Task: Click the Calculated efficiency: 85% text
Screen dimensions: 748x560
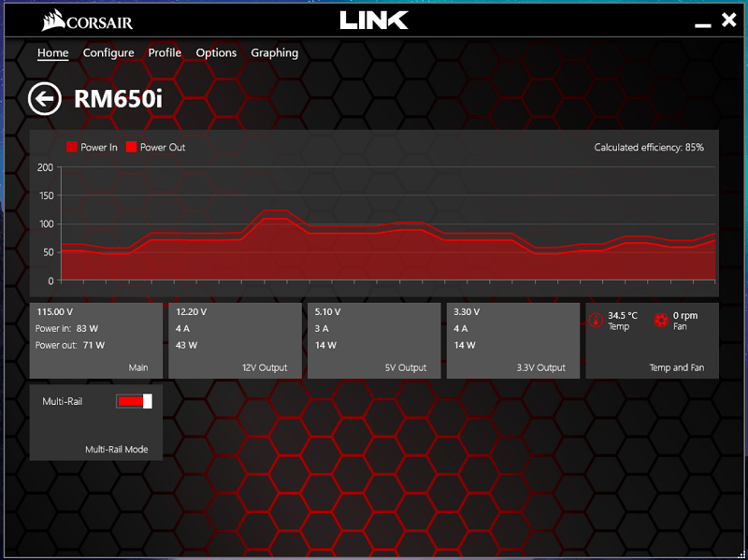Action: (649, 148)
